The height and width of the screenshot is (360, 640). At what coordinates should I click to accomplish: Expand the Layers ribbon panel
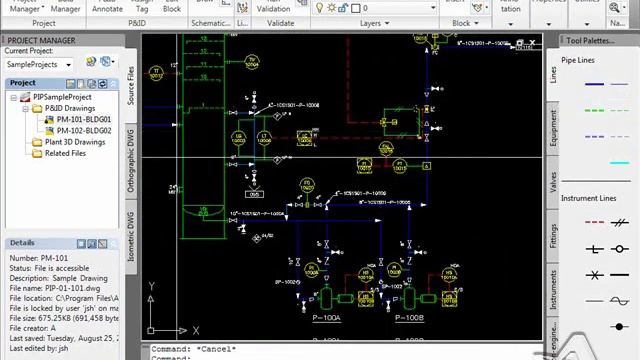[x=375, y=24]
